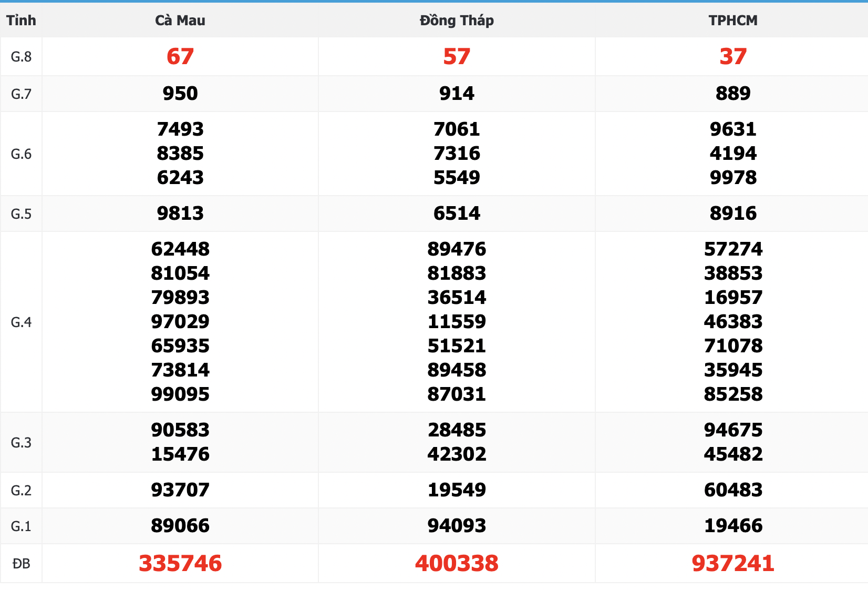Select the Cà Mau column header
This screenshot has height=590, width=868.
point(180,21)
